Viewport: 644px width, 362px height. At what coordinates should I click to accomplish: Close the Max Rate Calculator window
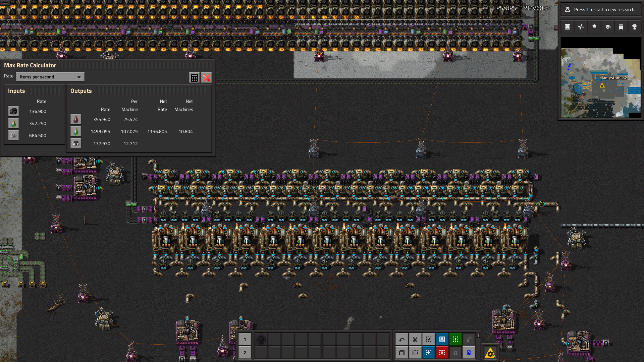[x=206, y=78]
